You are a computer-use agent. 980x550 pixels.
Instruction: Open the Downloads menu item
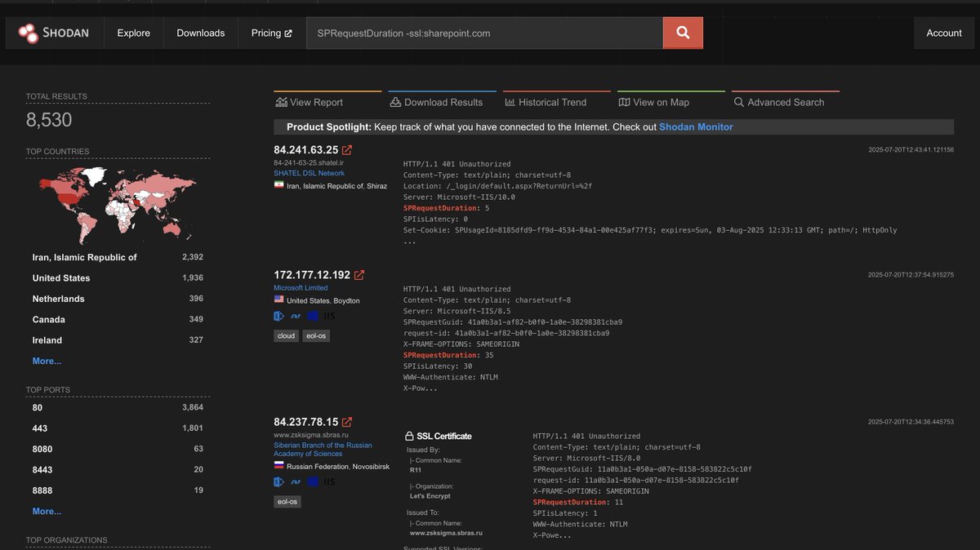[x=200, y=33]
